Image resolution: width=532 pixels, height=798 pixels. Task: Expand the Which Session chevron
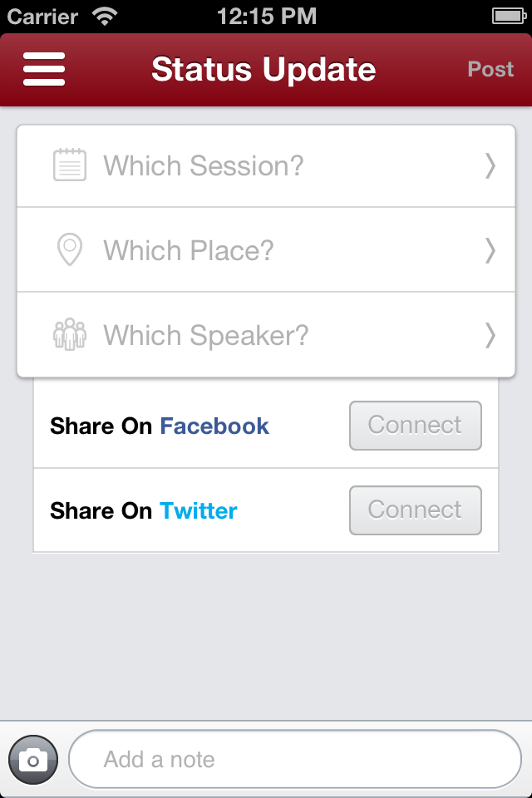(x=490, y=165)
